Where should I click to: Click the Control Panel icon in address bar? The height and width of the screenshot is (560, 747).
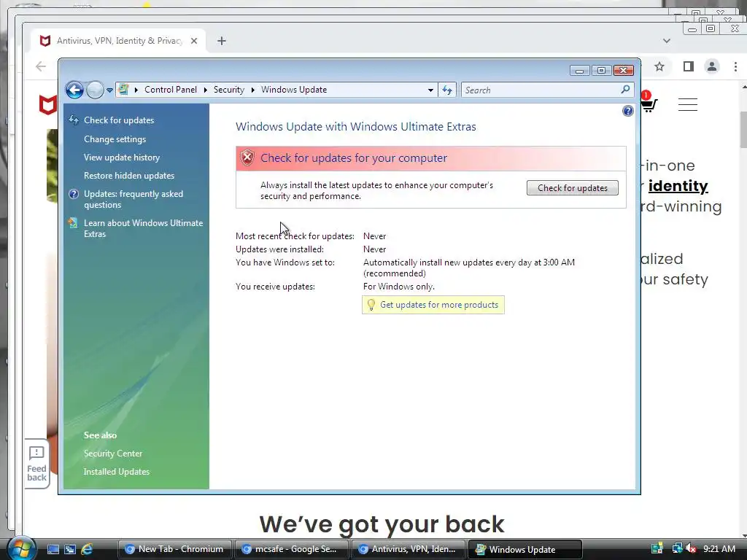pyautogui.click(x=124, y=90)
